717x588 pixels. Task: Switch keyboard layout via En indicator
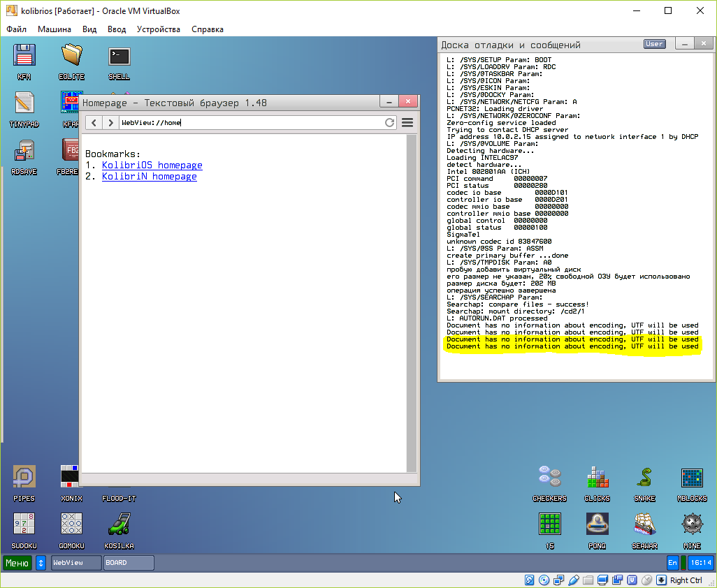[x=673, y=562]
